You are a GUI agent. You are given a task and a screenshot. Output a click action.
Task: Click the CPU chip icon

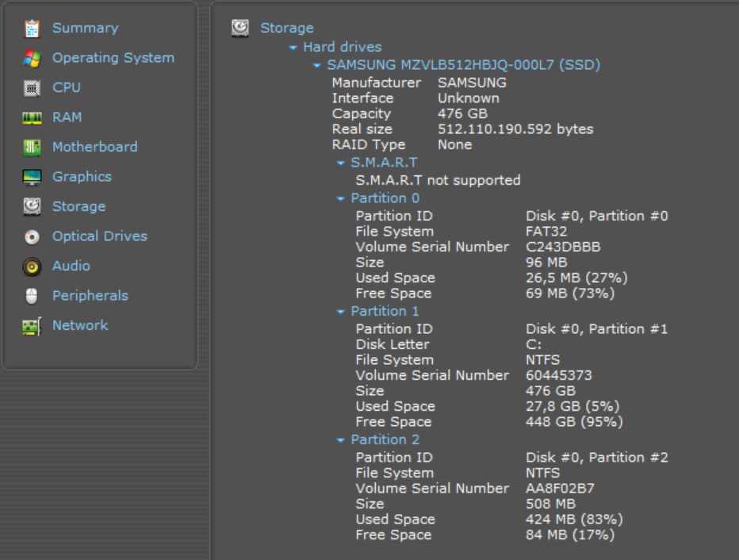(x=32, y=88)
